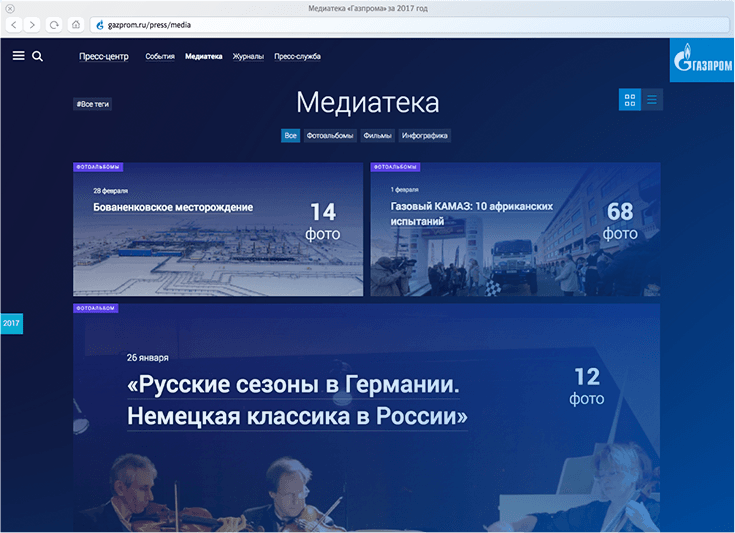Filter by Инфографика
735x533 pixels.
[425, 135]
